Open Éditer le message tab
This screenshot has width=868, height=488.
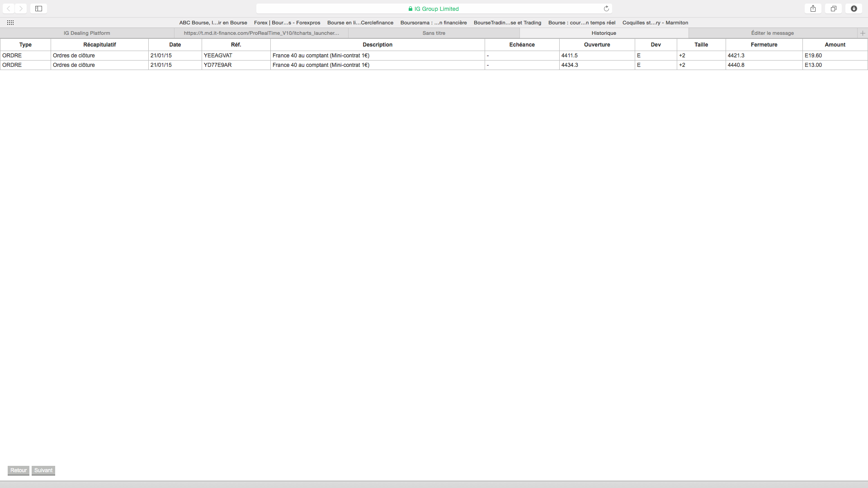(772, 33)
